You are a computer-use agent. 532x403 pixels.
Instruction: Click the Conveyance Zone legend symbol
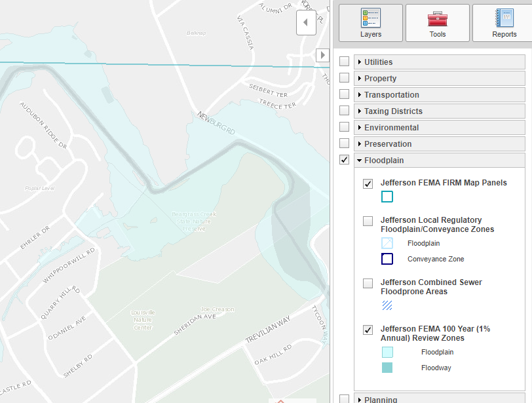point(387,259)
